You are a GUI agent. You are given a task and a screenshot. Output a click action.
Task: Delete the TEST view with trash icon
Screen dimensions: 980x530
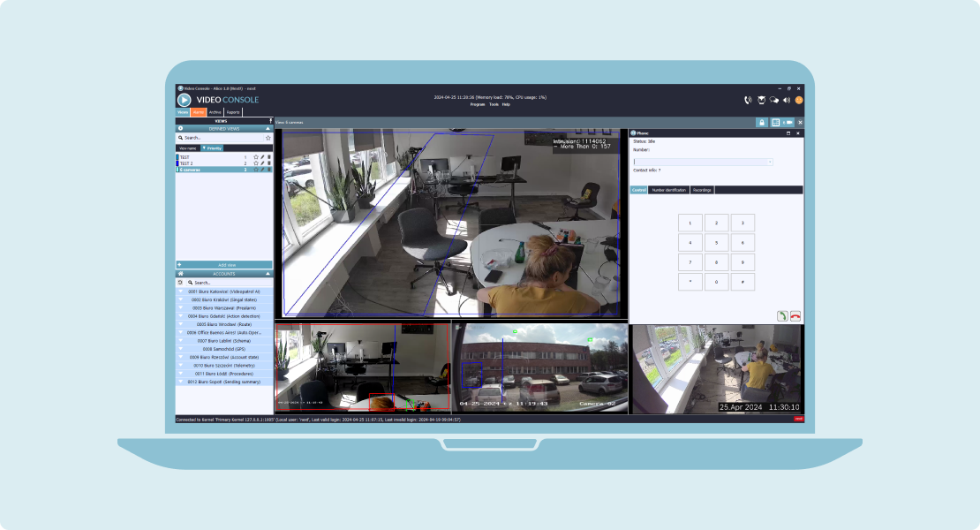(x=269, y=157)
